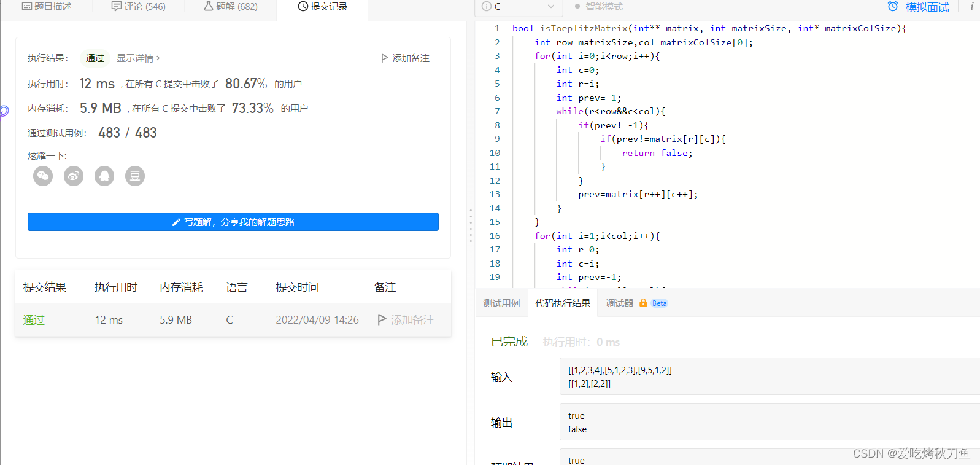Viewport: 980px width, 465px height.
Task: Toggle 智能模式 indicator
Action: click(x=599, y=7)
